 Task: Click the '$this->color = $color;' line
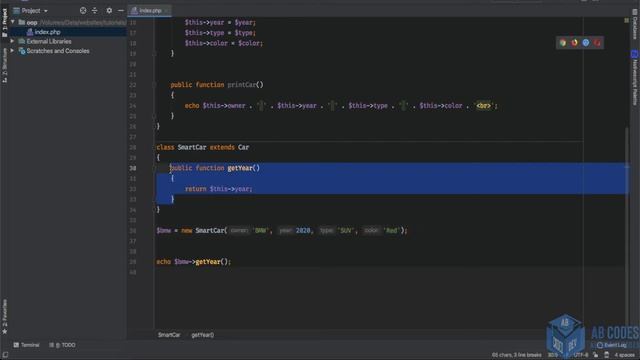click(x=224, y=43)
